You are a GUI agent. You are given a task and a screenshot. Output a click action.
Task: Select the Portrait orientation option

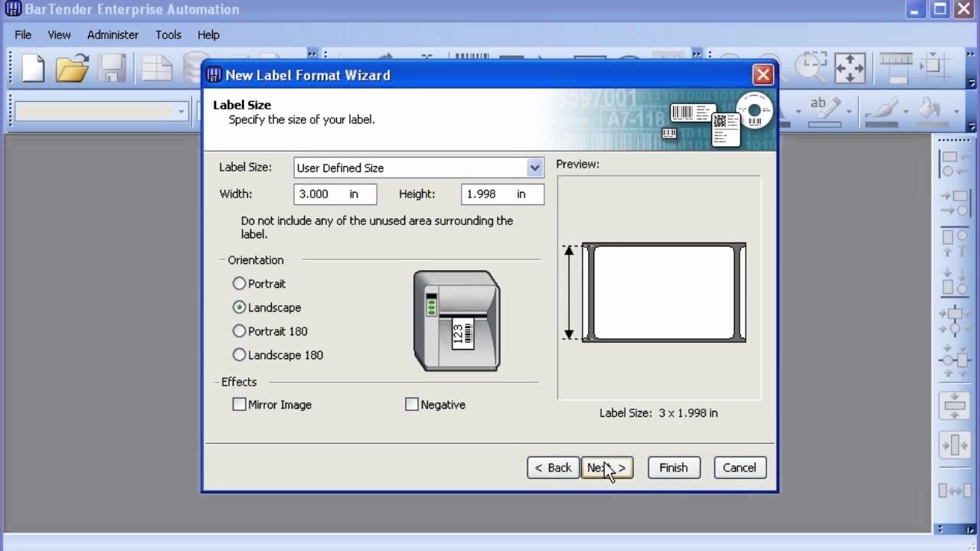pyautogui.click(x=240, y=284)
